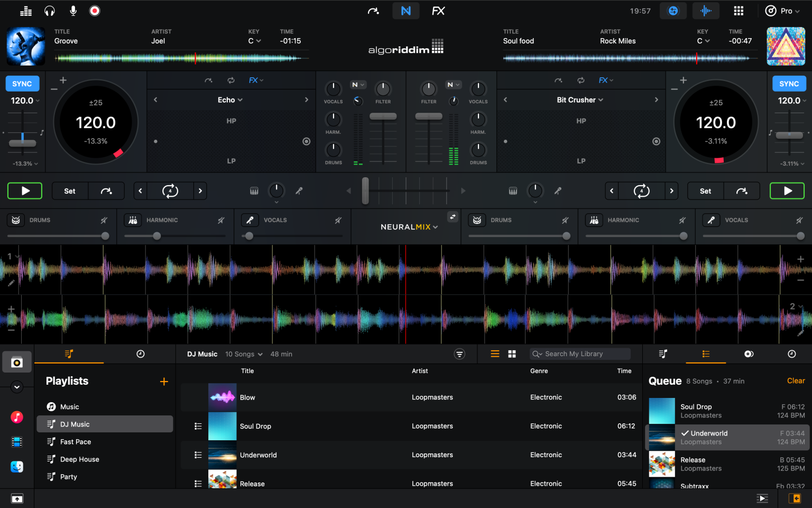
Task: Open the sampler grid icon in top bar
Action: [739, 11]
